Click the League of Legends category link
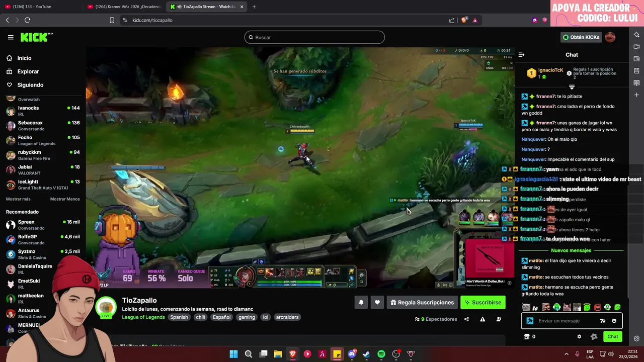This screenshot has width=644, height=362. 143,317
